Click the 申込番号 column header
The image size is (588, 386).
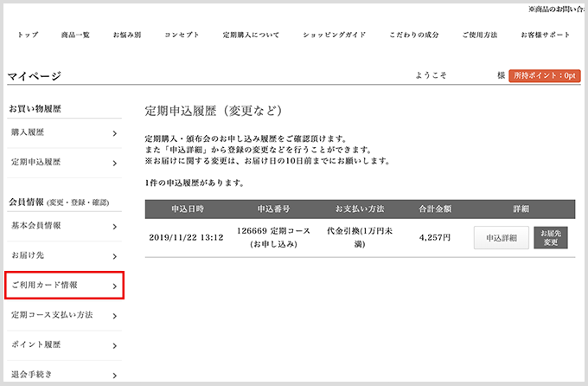point(273,209)
